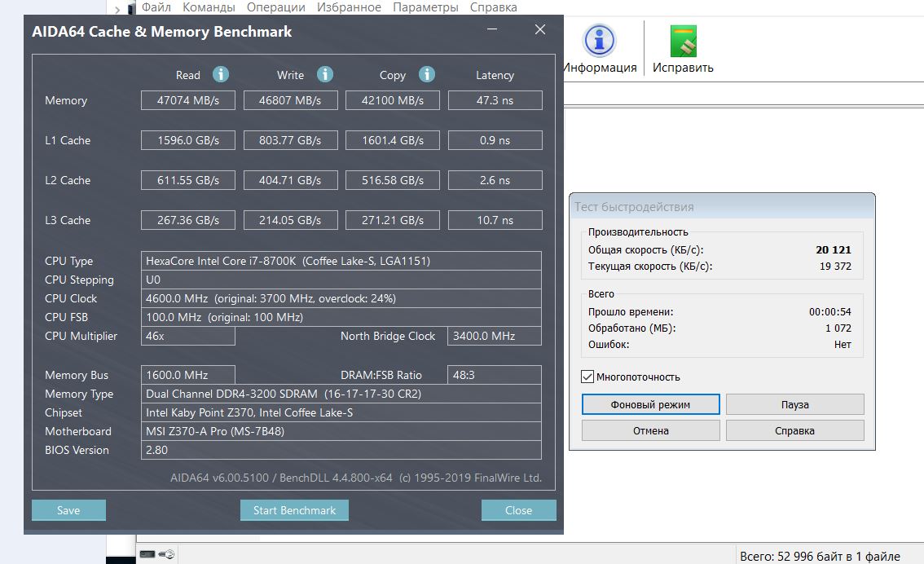Screen dimensions: 924x564
Task: Click processed MB value 1 072
Action: 838,328
